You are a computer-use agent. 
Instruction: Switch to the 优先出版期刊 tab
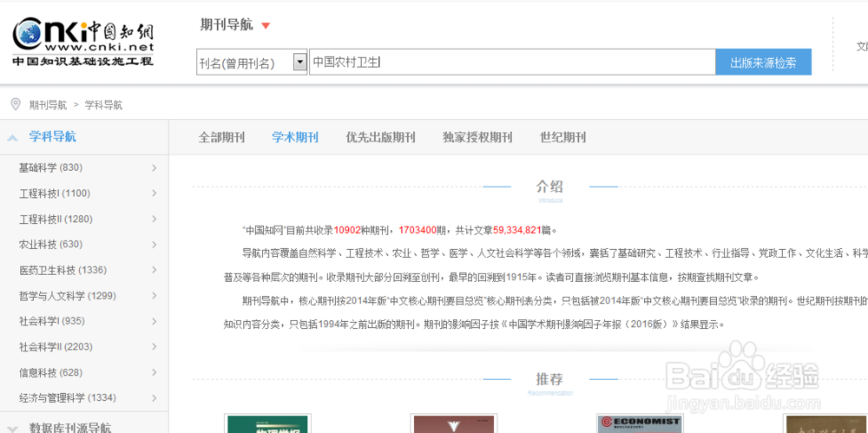(x=380, y=137)
